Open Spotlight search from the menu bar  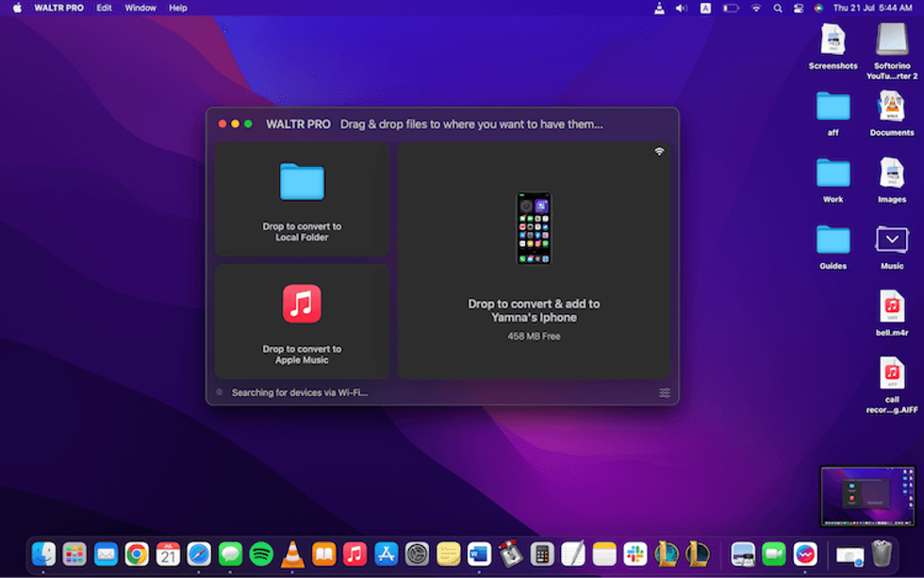point(778,8)
